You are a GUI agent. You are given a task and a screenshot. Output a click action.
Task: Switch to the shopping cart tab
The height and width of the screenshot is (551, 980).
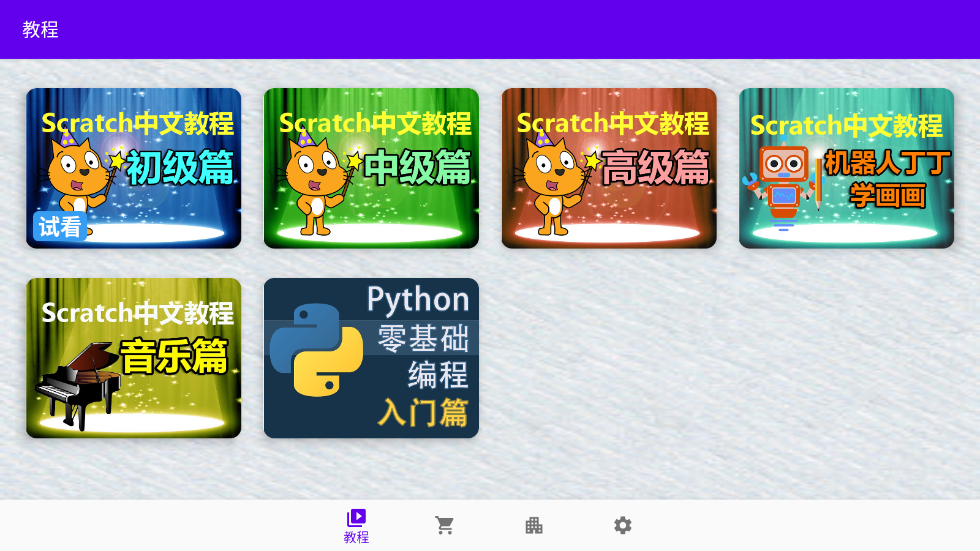445,525
